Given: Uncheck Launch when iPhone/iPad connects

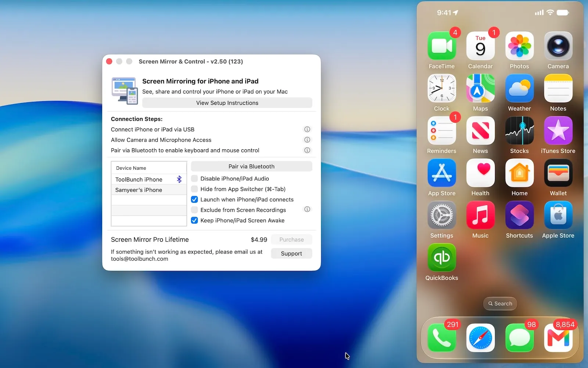Looking at the screenshot, I should [x=194, y=199].
